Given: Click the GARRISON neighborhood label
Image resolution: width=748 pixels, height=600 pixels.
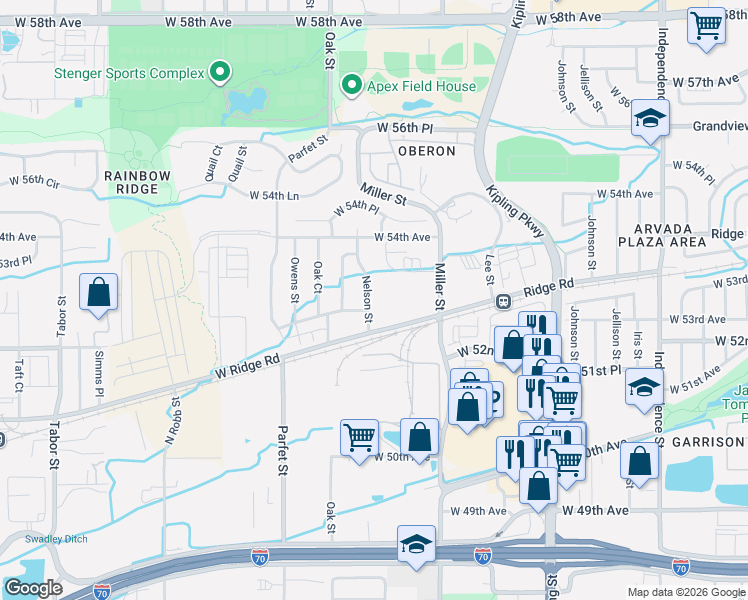Looking at the screenshot, I should pyautogui.click(x=708, y=442).
